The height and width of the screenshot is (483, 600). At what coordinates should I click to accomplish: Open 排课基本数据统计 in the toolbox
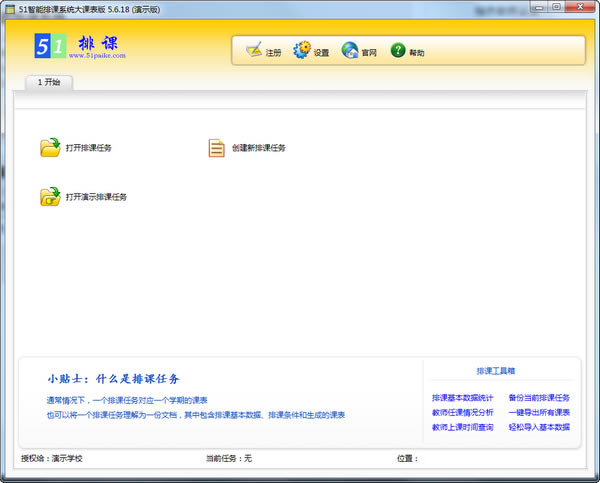coord(462,398)
